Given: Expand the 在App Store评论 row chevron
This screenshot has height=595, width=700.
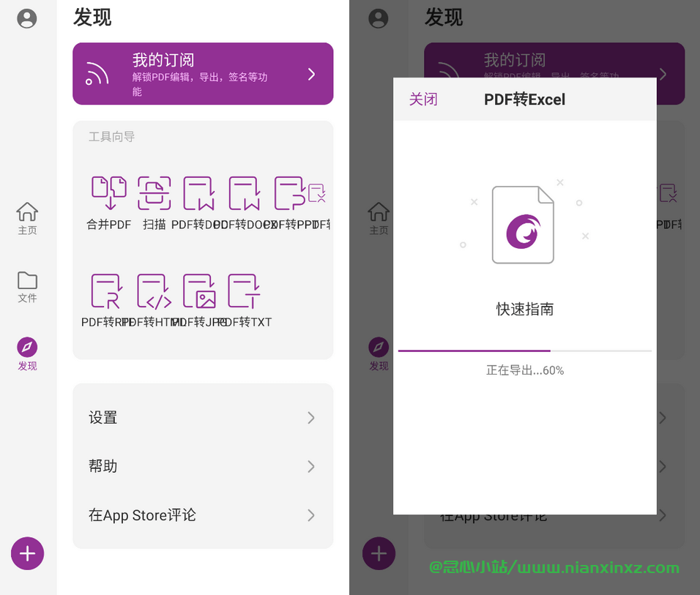Looking at the screenshot, I should [x=311, y=515].
